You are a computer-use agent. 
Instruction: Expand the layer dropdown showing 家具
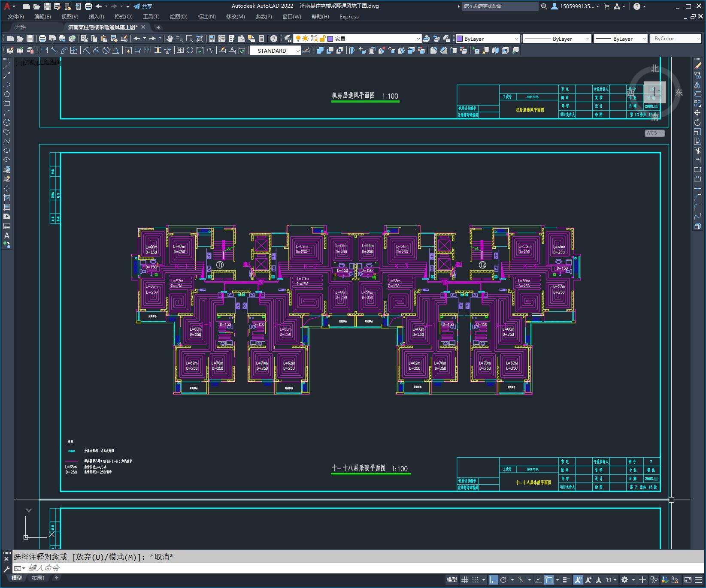click(418, 39)
